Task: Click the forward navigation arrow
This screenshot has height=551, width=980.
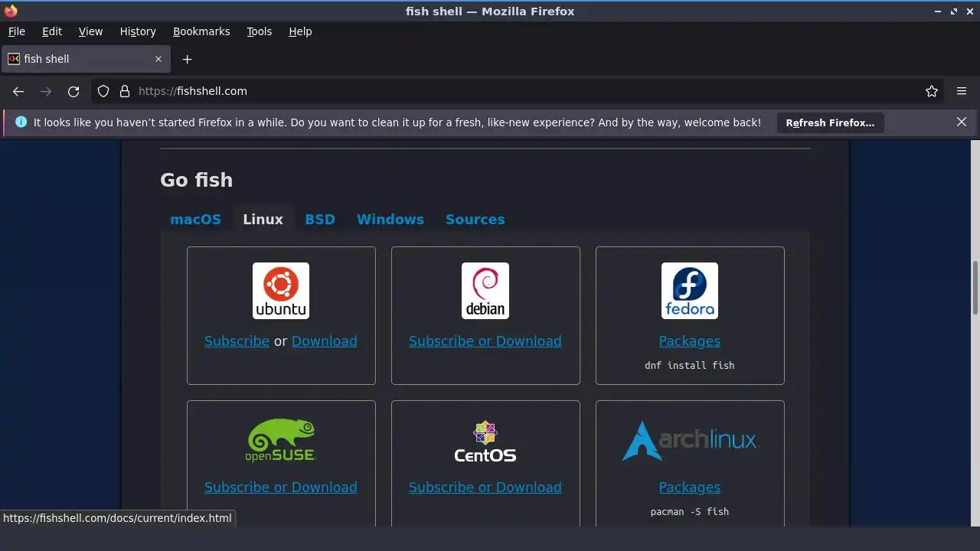Action: 46,91
